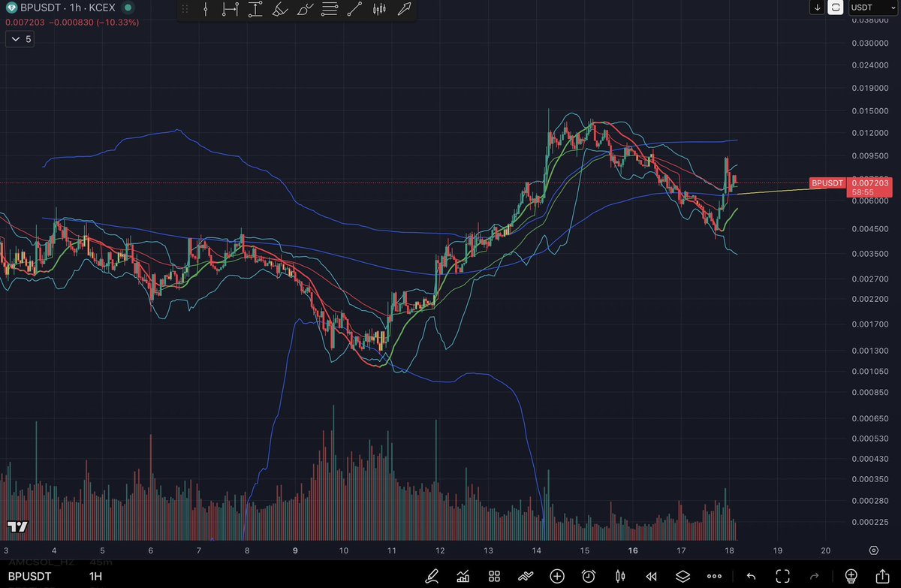Open chart settings gear at the axis corner
901x588 pixels.
tap(874, 550)
